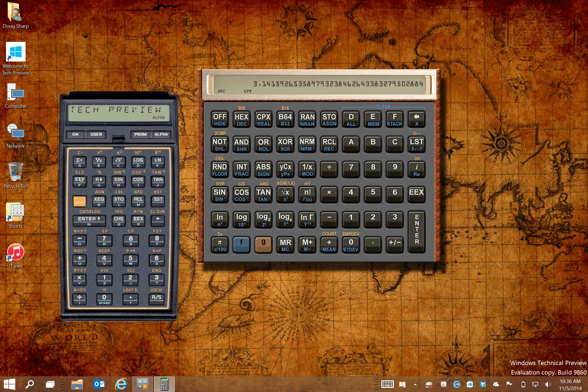Screen dimensions: 588x392
Task: Click the HP-41 TECH PREVIEW display
Action: 119,113
